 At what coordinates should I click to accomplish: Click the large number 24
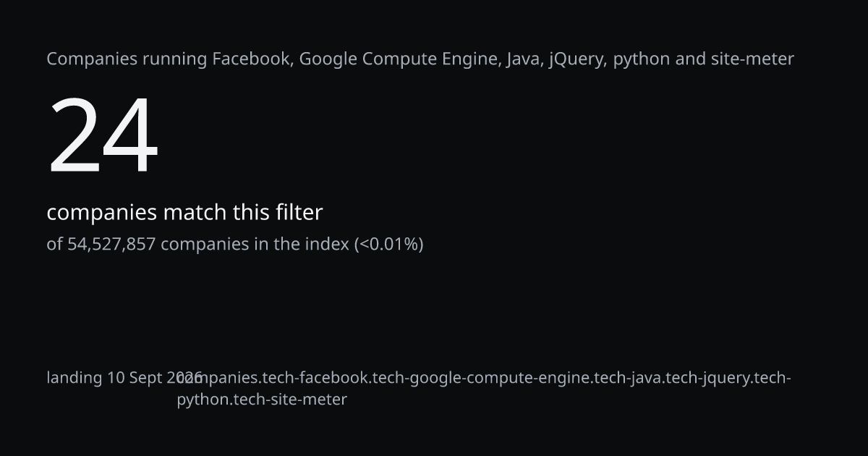pos(103,136)
